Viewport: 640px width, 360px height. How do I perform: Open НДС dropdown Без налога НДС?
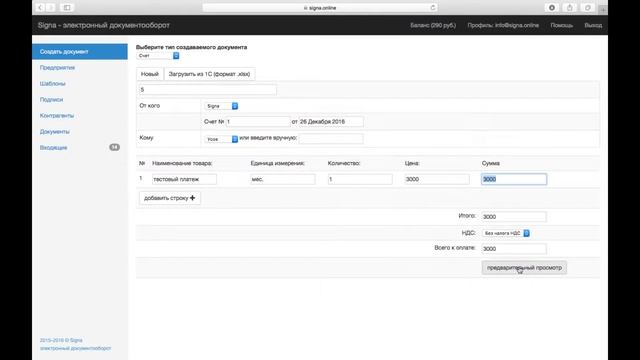pyautogui.click(x=506, y=233)
